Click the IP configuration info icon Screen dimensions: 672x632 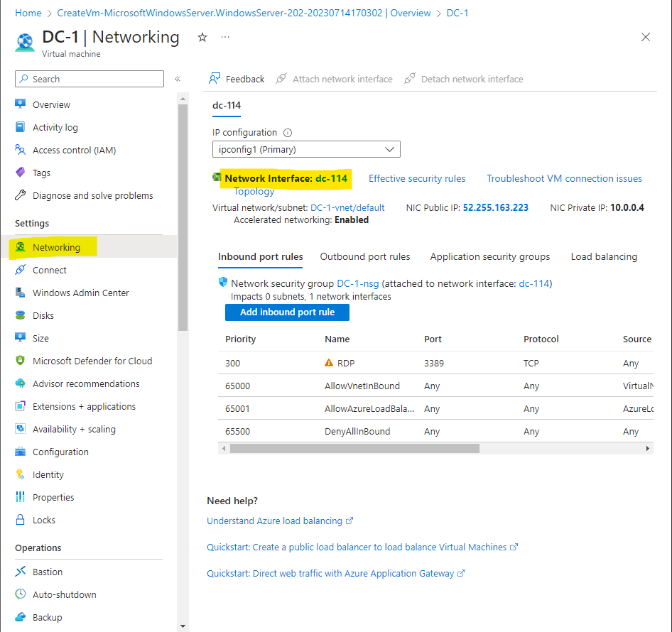click(288, 132)
